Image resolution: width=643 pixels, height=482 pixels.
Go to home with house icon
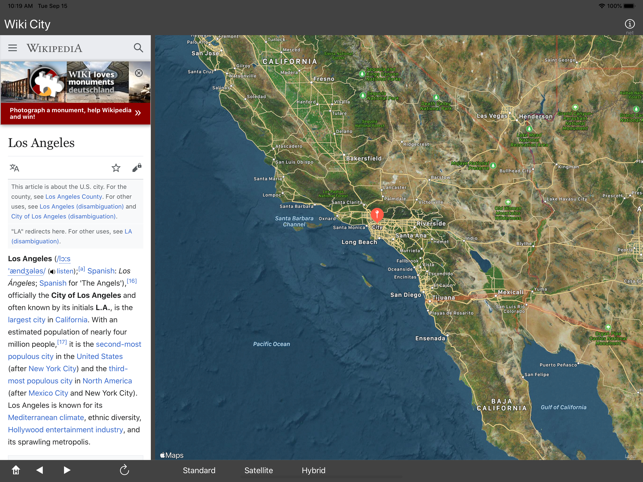pyautogui.click(x=16, y=470)
